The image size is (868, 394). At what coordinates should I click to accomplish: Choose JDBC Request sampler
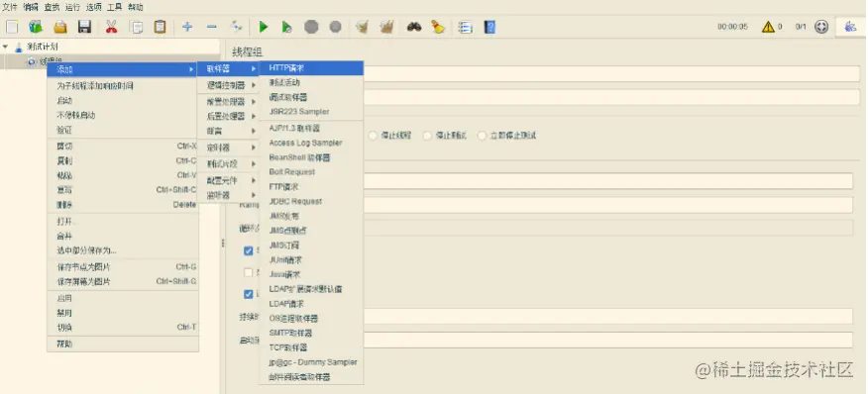(311, 201)
